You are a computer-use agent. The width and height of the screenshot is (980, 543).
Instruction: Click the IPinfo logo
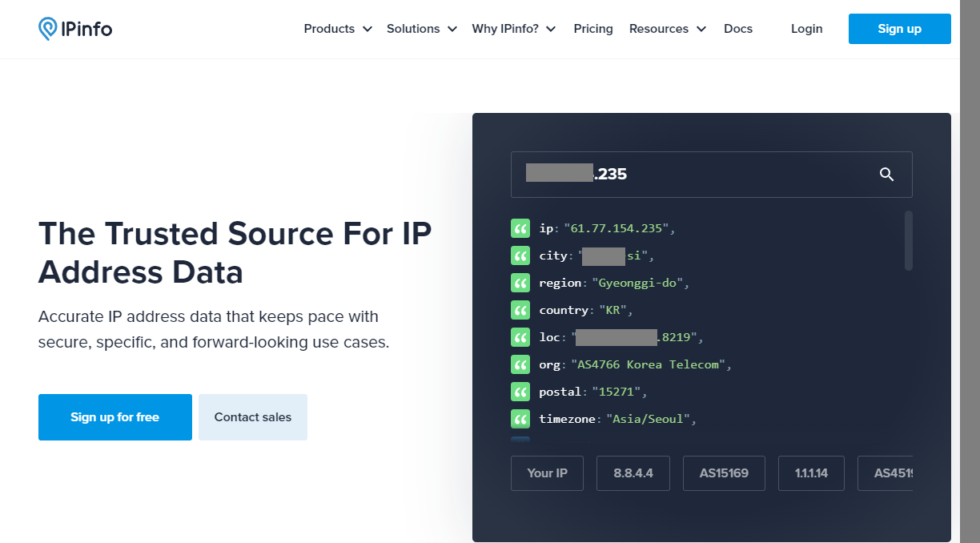click(x=75, y=29)
